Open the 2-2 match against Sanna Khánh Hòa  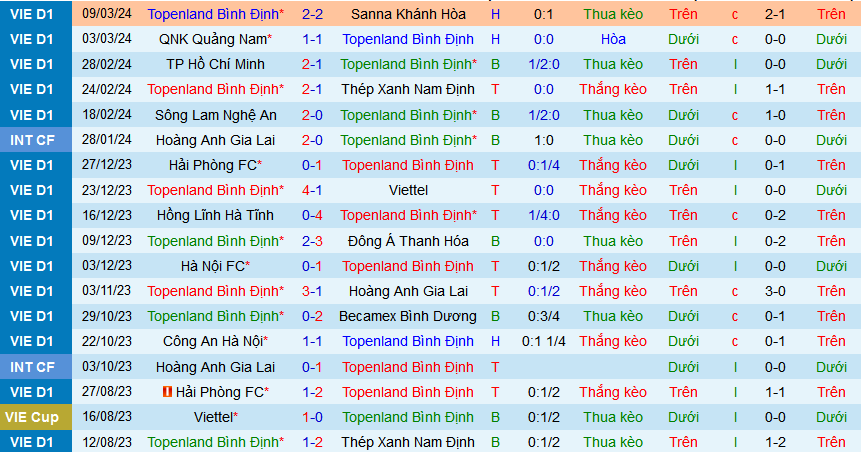(311, 15)
